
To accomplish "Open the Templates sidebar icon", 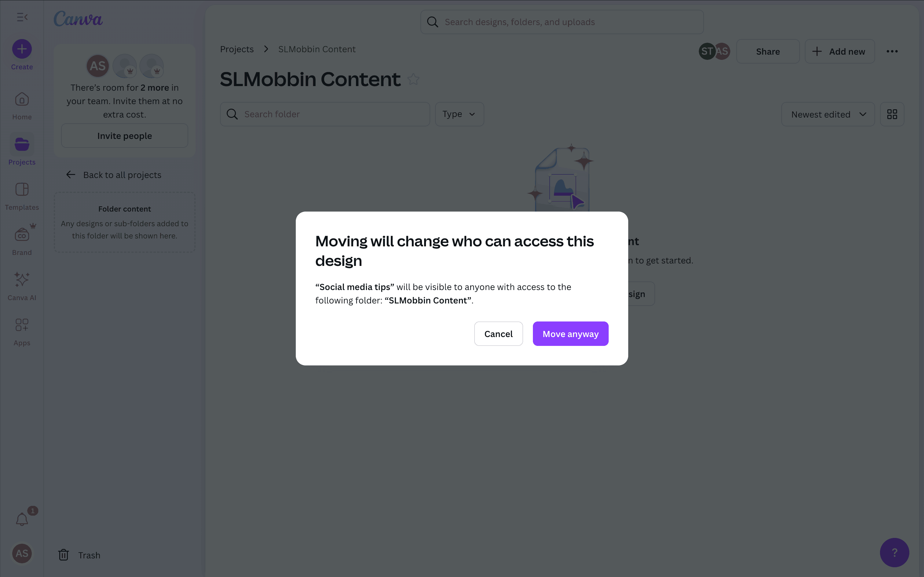I will click(x=22, y=190).
